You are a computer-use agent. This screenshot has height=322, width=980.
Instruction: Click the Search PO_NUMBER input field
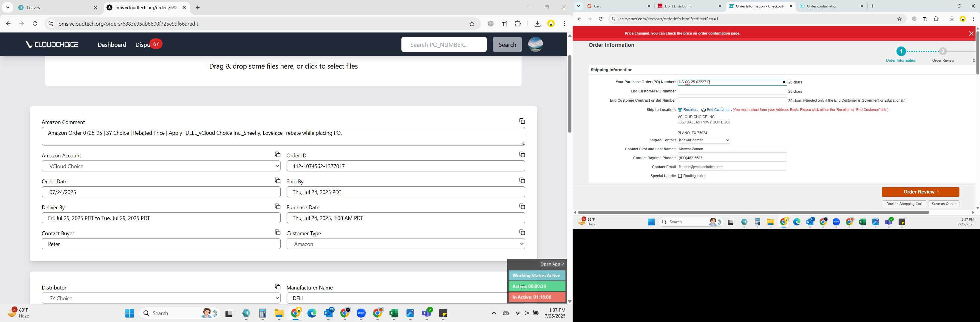coord(443,44)
